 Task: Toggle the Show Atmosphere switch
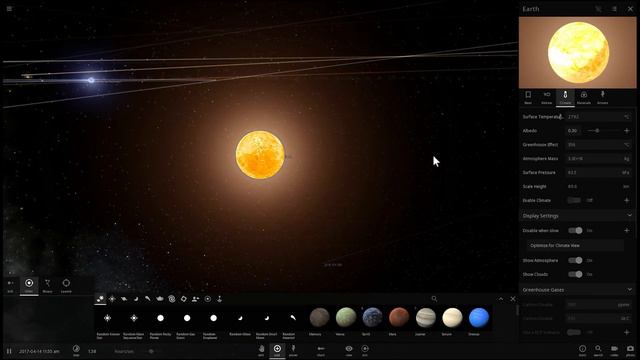576,260
